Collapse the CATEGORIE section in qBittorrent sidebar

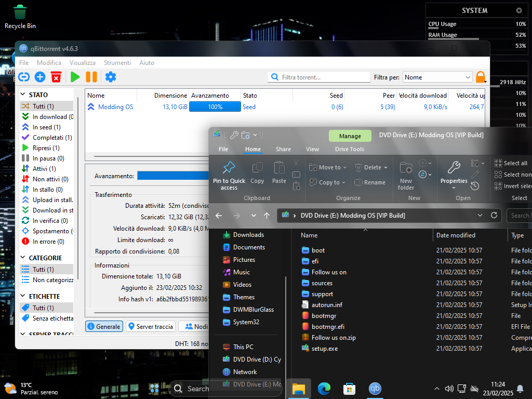pyautogui.click(x=23, y=258)
